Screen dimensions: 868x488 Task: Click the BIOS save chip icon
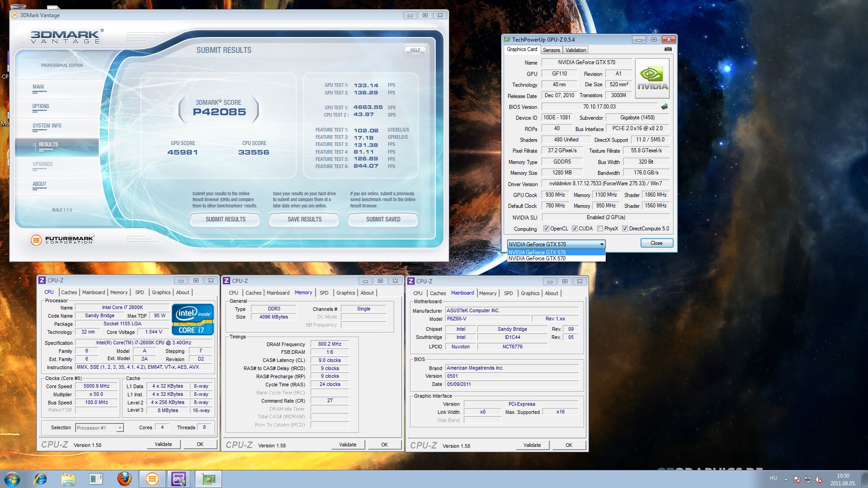[x=664, y=107]
